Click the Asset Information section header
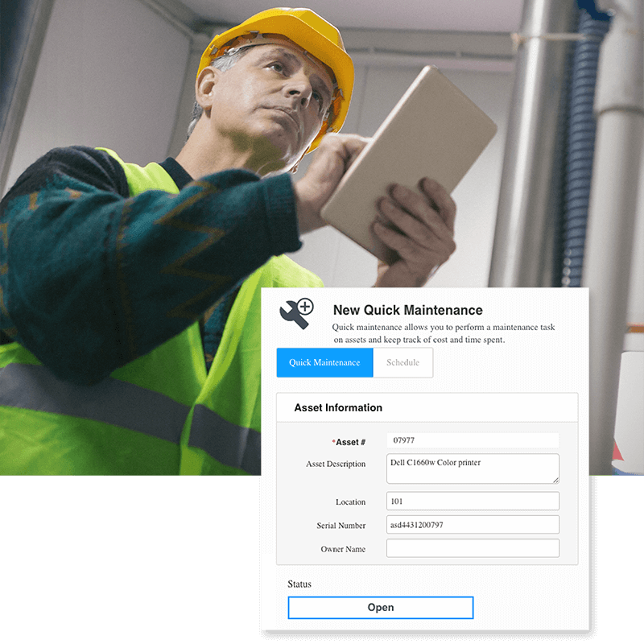Image resolution: width=644 pixels, height=644 pixels. tap(338, 408)
